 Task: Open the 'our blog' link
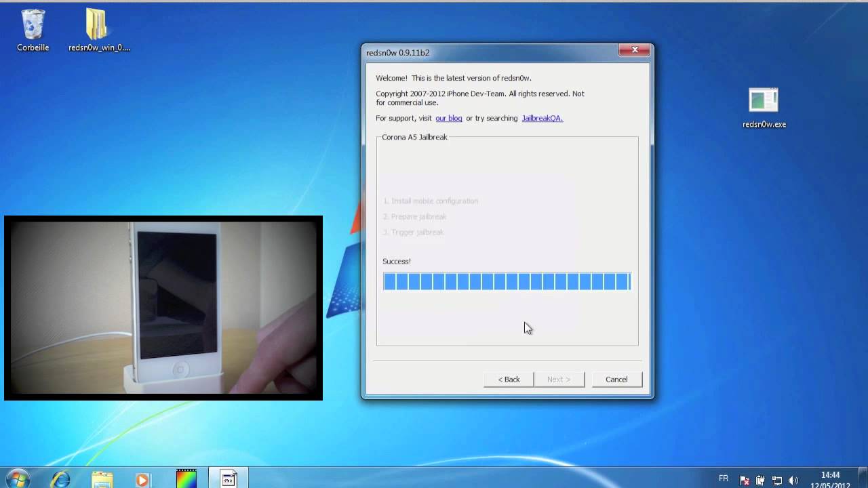click(449, 118)
